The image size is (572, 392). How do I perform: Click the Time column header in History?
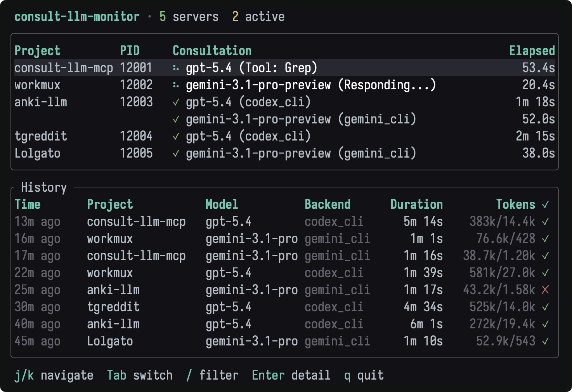pyautogui.click(x=28, y=205)
